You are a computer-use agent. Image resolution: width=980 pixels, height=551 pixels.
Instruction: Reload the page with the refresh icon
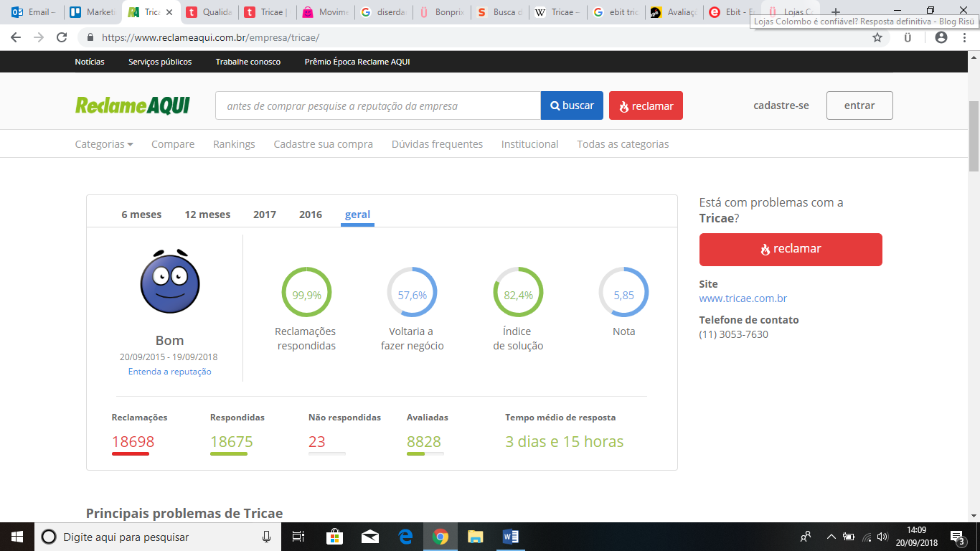coord(62,37)
